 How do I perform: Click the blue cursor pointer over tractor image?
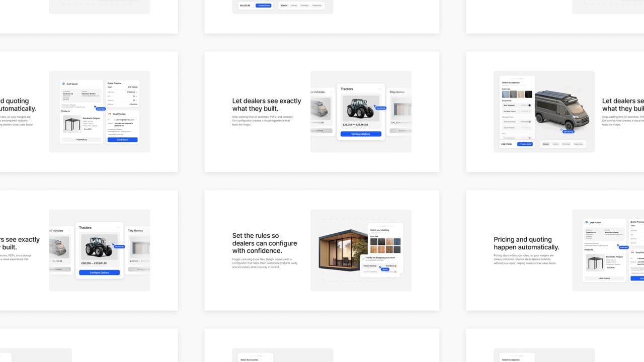tap(375, 106)
